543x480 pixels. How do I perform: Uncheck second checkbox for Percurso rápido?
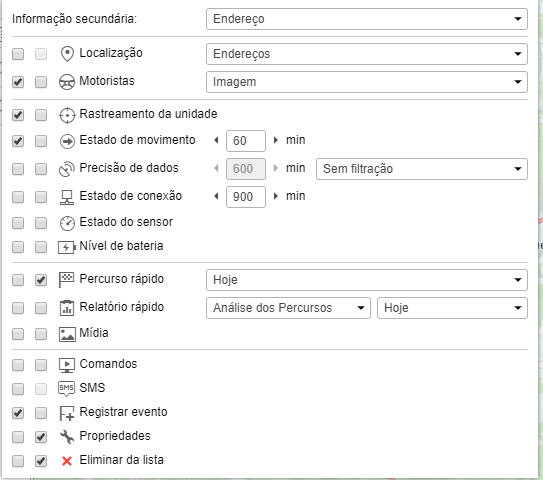pos(41,280)
